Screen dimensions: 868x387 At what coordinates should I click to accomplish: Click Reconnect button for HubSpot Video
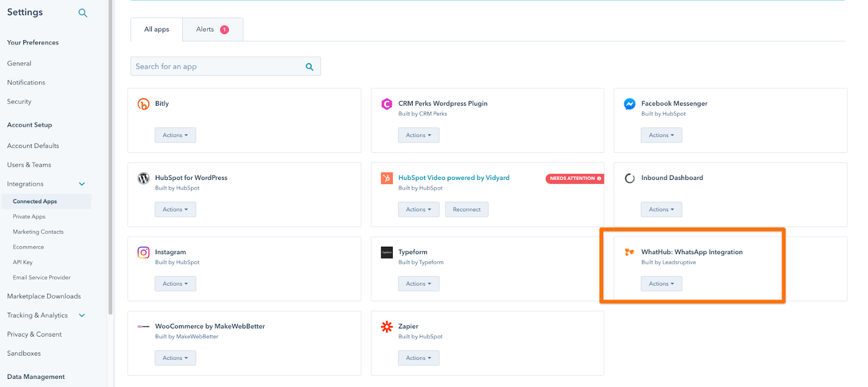click(x=467, y=209)
